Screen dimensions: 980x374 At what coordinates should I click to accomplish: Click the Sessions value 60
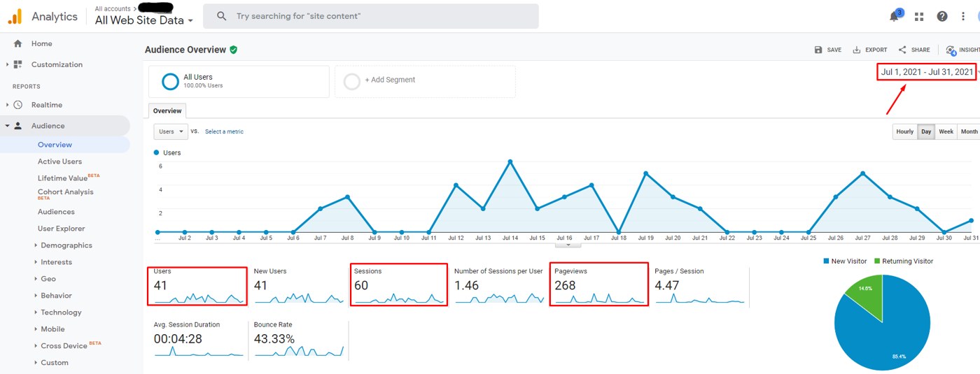pos(361,285)
